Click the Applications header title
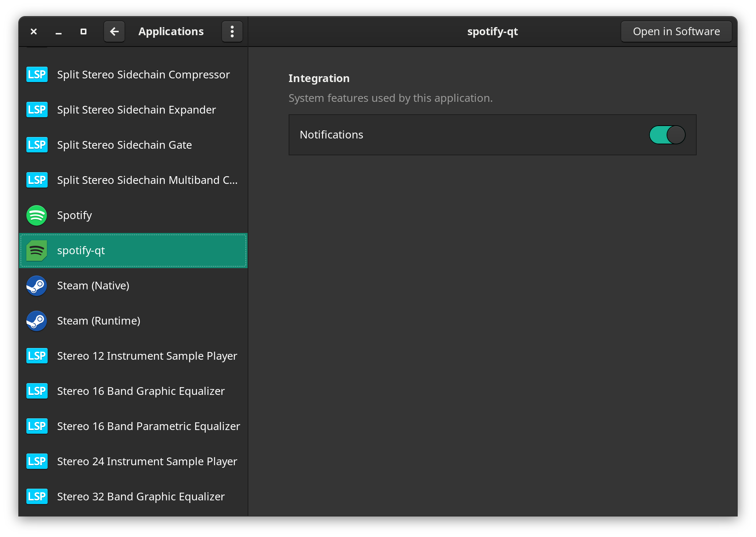Image resolution: width=756 pixels, height=537 pixels. coord(171,32)
